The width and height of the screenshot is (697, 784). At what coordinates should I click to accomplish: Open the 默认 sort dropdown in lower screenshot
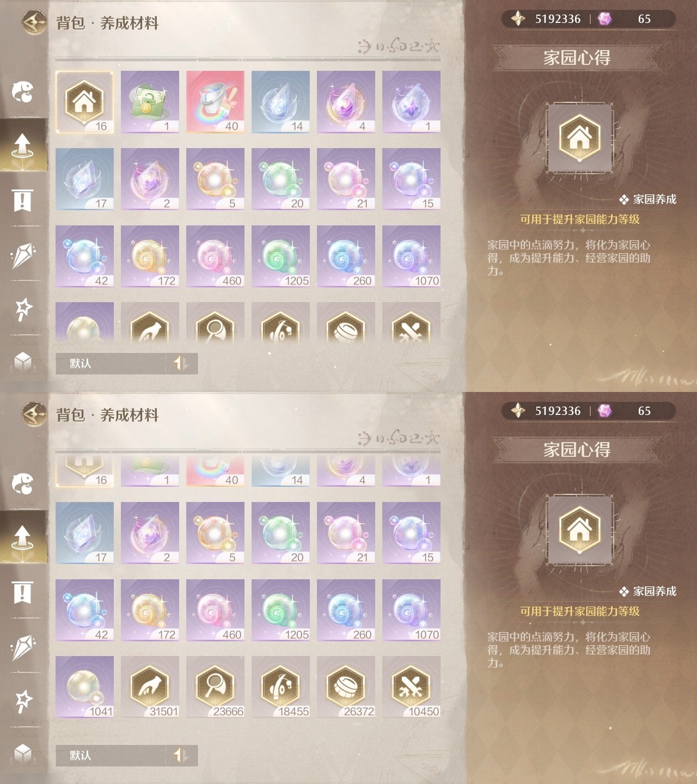pyautogui.click(x=111, y=755)
